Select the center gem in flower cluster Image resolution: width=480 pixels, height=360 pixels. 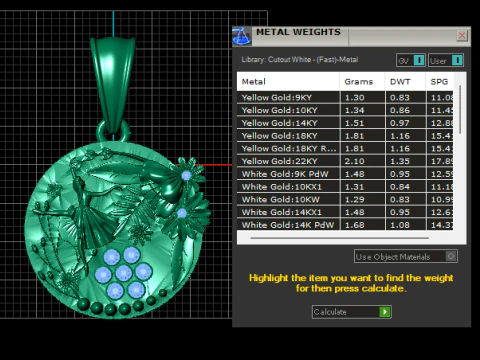123,273
